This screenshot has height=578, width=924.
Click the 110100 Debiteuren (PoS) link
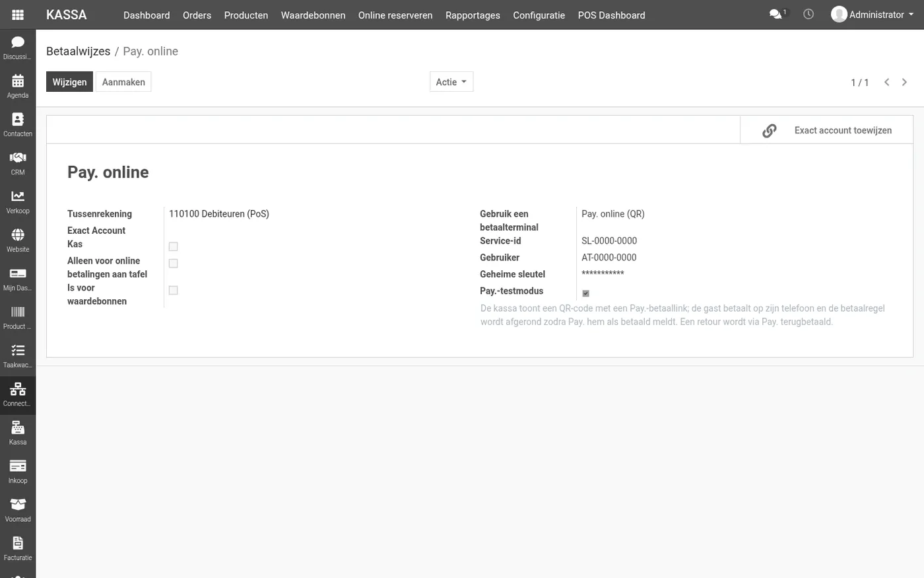(219, 213)
